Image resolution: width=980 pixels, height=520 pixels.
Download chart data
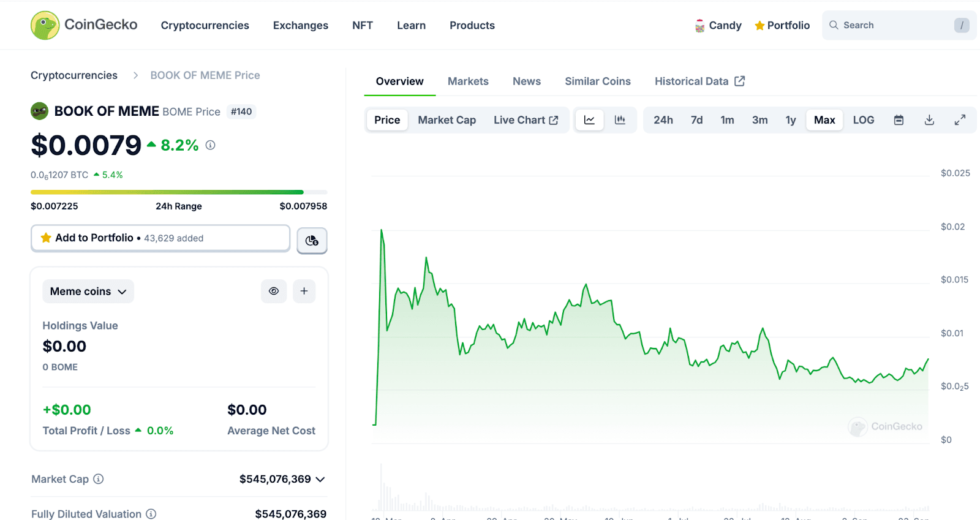click(929, 120)
